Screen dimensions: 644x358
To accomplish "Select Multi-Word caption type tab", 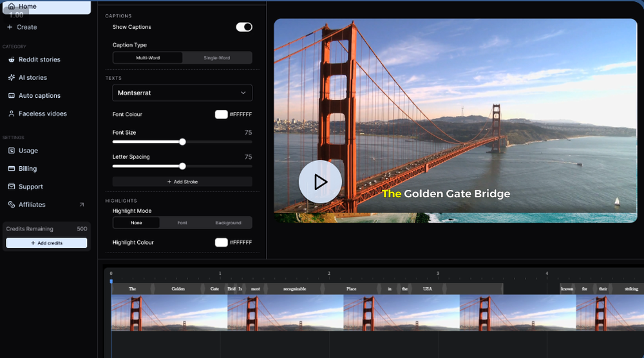I will tap(147, 58).
